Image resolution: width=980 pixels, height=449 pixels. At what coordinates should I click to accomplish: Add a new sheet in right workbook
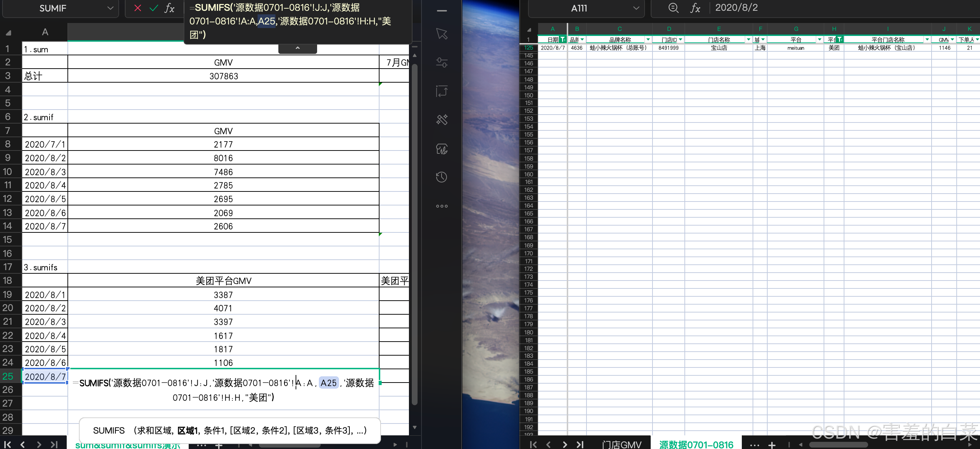coord(772,444)
